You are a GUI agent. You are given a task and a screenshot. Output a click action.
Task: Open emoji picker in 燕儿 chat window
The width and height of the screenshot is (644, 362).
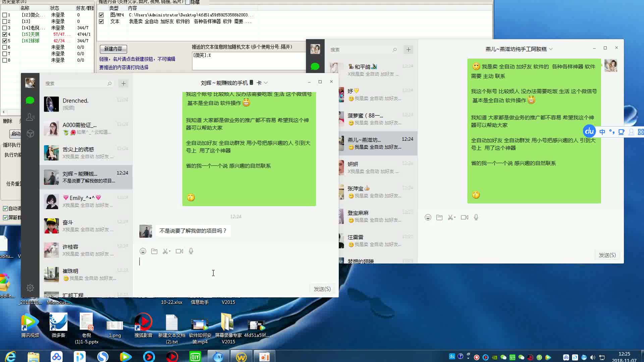(428, 217)
